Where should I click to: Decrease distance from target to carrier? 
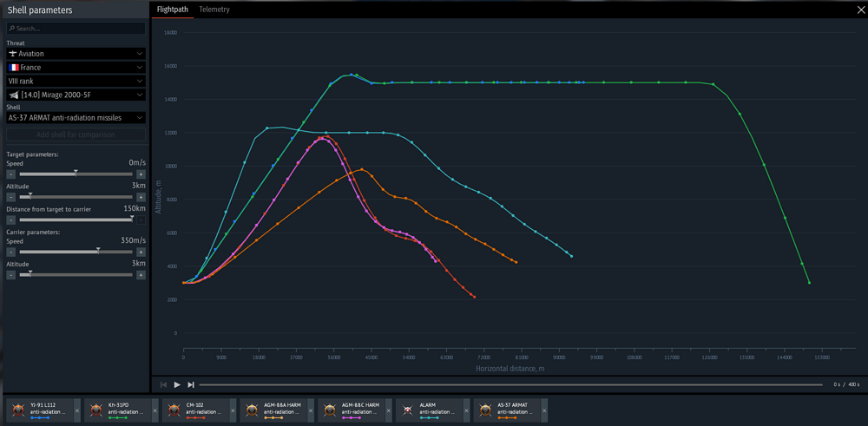coord(11,220)
